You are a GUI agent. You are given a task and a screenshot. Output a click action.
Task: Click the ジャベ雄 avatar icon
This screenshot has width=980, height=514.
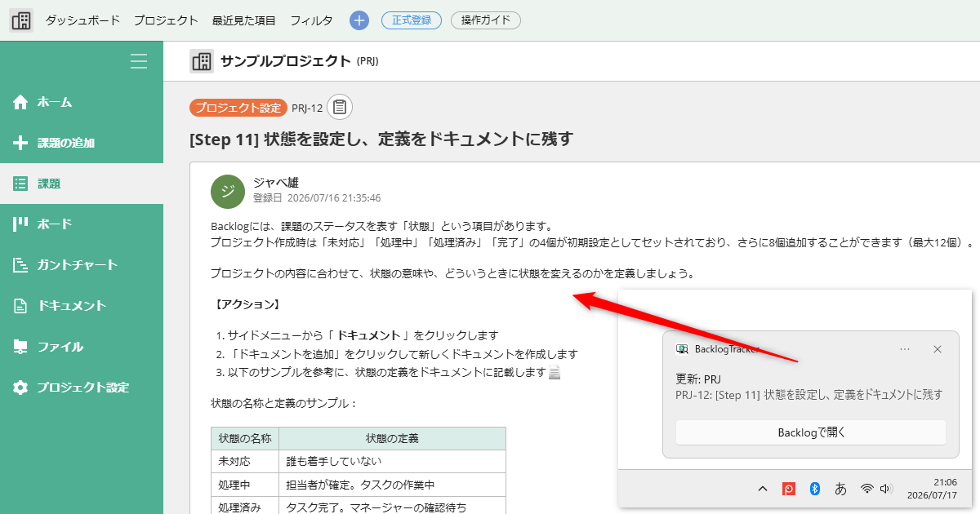[x=228, y=191]
